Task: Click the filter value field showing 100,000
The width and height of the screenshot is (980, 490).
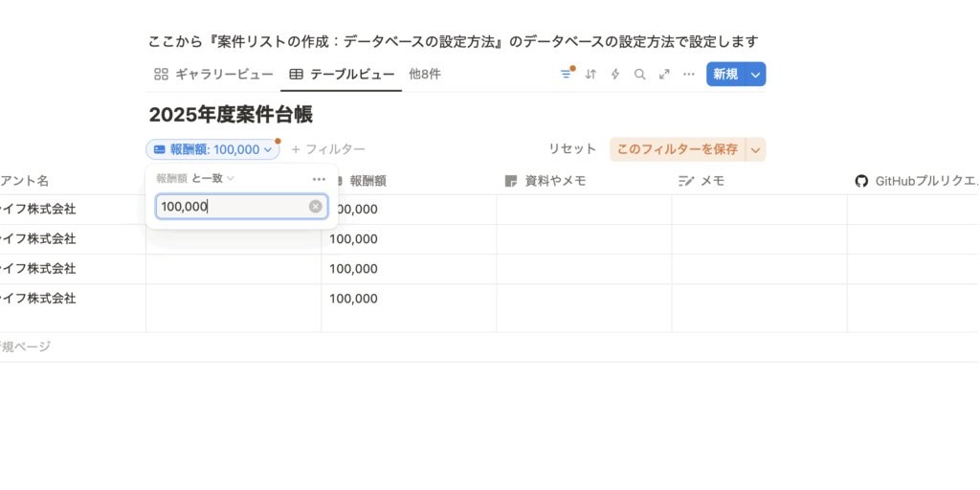Action: [232, 207]
